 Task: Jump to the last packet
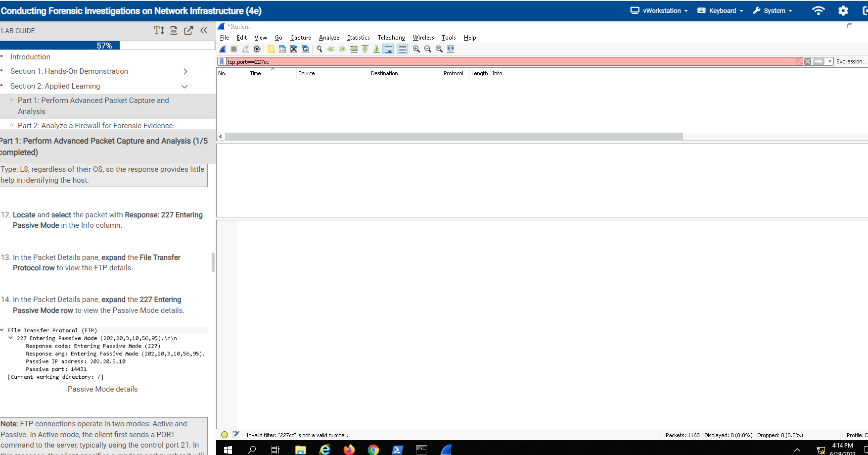[376, 49]
